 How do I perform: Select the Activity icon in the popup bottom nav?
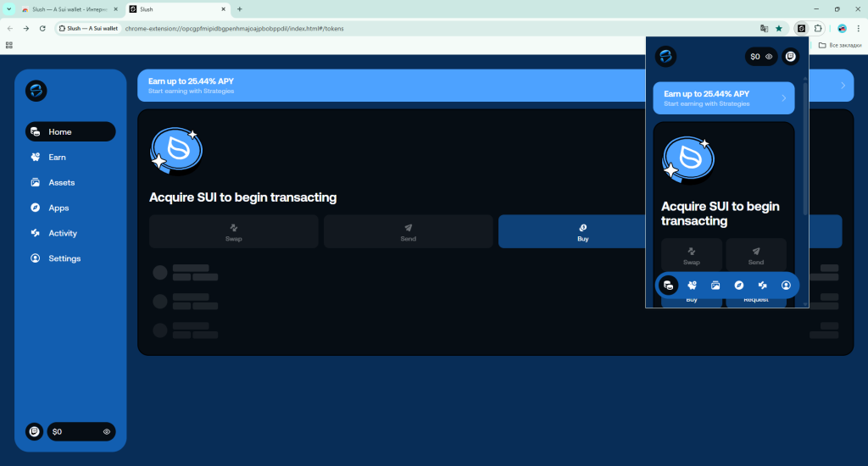click(x=763, y=286)
